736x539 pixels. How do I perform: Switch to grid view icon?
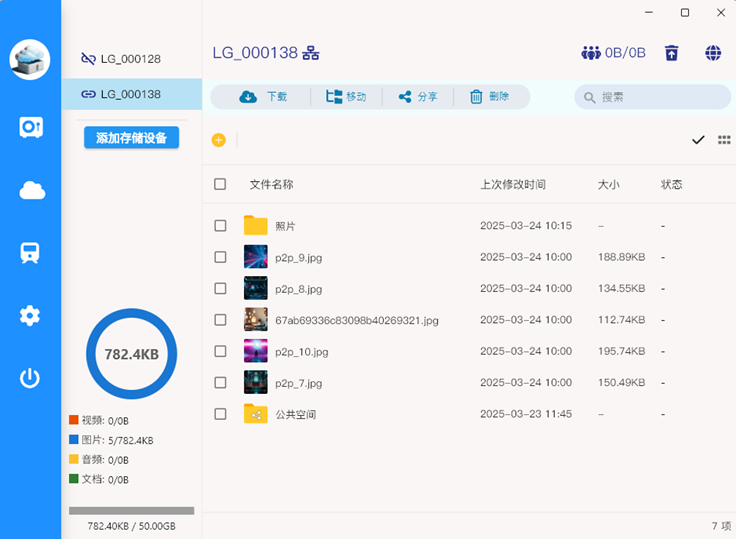click(x=724, y=140)
